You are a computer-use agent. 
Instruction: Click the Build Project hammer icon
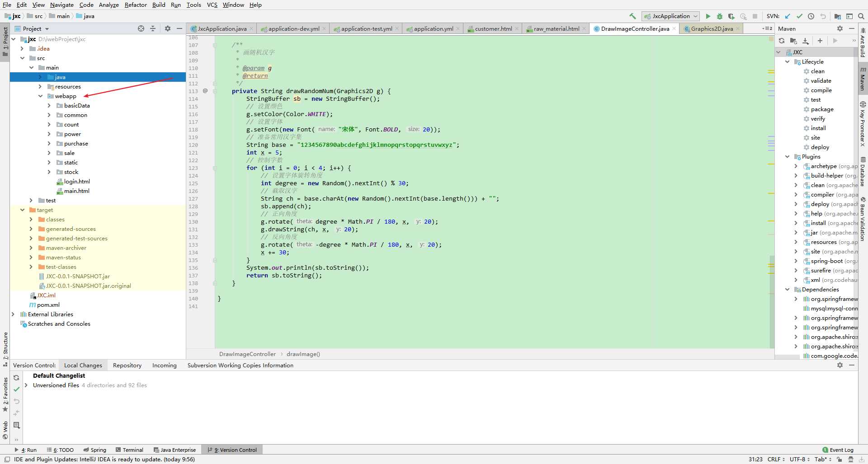click(633, 16)
